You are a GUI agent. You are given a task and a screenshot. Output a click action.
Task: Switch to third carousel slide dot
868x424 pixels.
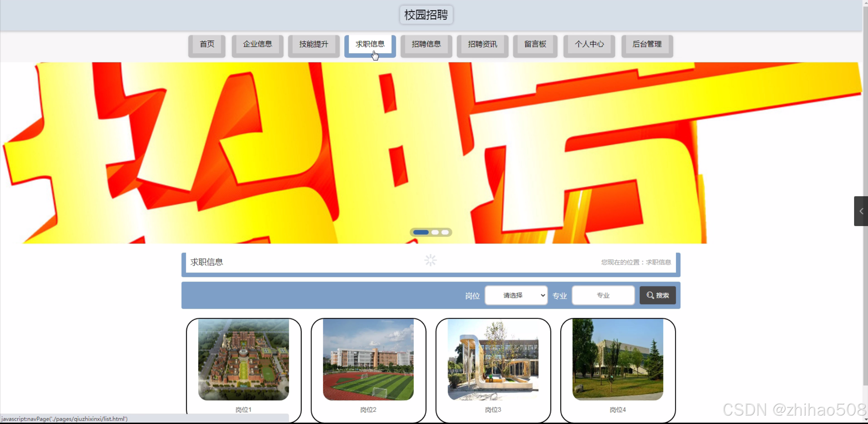pos(445,232)
